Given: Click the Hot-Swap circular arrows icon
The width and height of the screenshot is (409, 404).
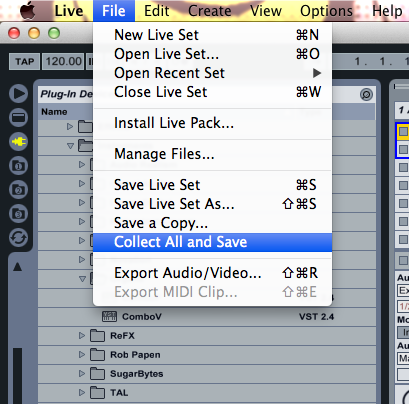Looking at the screenshot, I should pyautogui.click(x=19, y=238).
